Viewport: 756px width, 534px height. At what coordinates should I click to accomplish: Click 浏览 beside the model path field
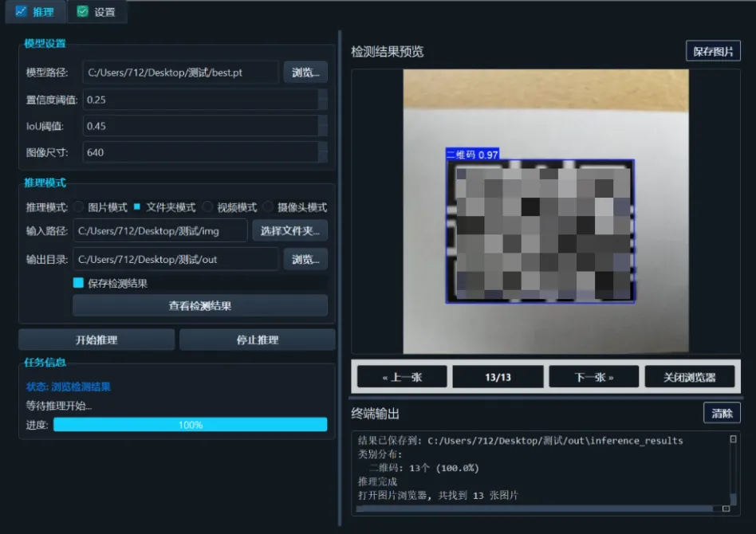point(305,72)
